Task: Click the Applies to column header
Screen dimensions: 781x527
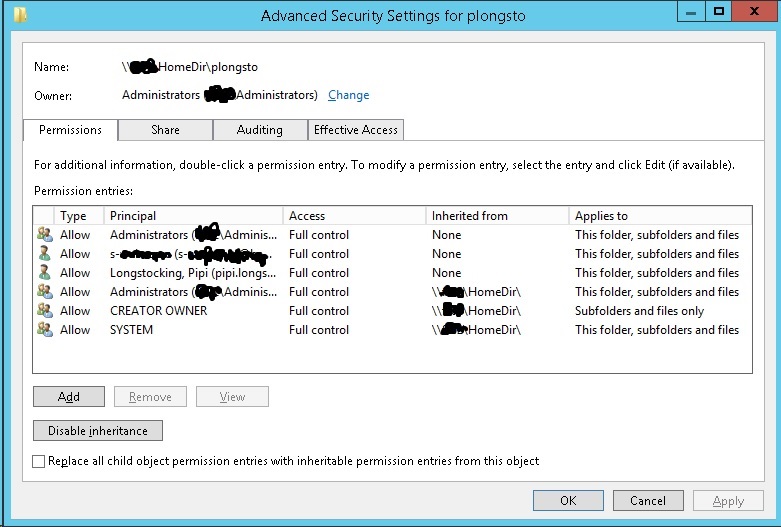Action: point(660,216)
